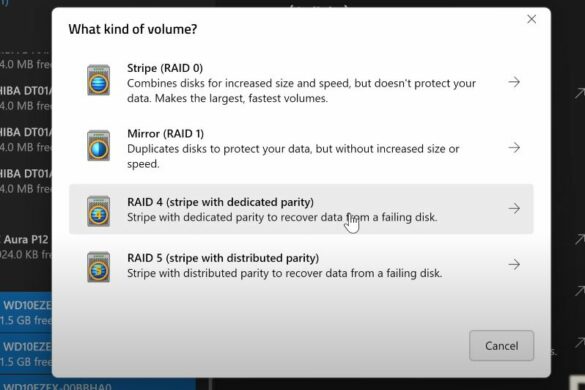Click the arrow beside Stripe (RAID 0)
Screen dimensions: 585x390
click(x=514, y=82)
